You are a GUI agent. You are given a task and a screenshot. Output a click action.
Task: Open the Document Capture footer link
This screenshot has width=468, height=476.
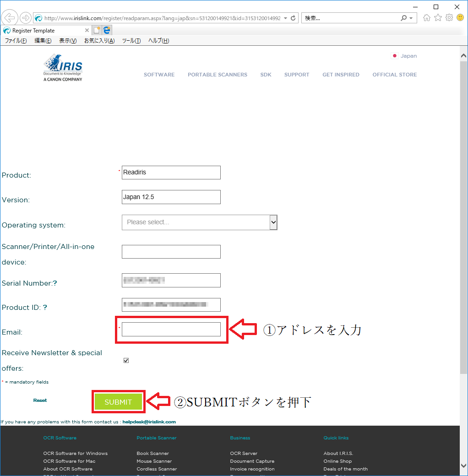(x=252, y=461)
